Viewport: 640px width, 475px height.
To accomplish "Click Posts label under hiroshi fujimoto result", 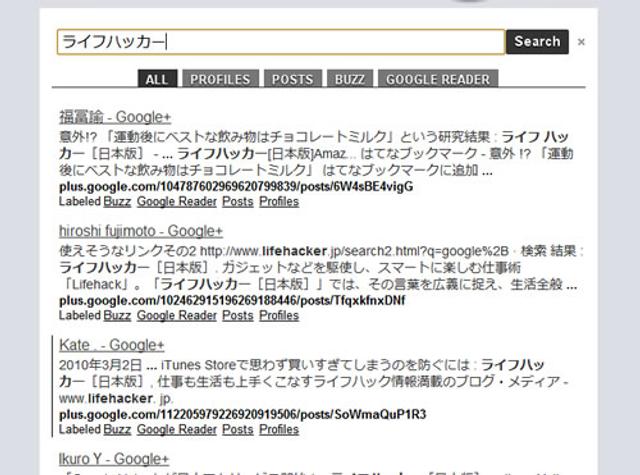I will point(238,315).
